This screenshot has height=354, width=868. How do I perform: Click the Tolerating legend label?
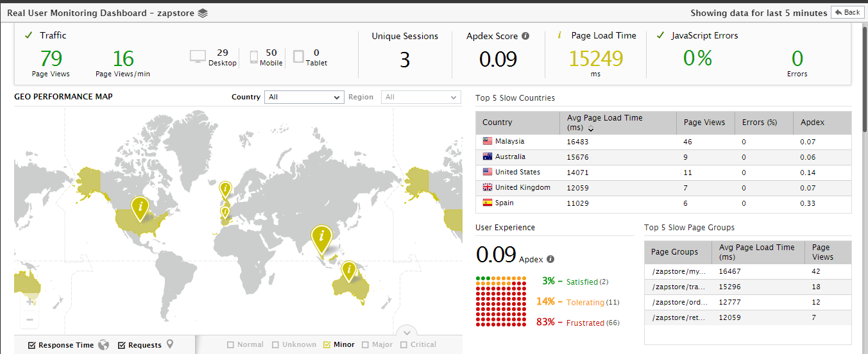[585, 302]
